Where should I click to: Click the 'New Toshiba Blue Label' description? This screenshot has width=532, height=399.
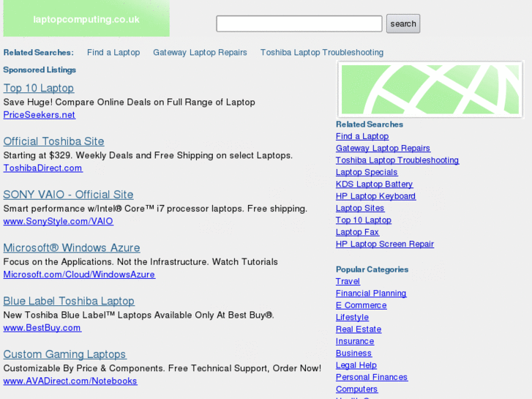click(x=138, y=315)
